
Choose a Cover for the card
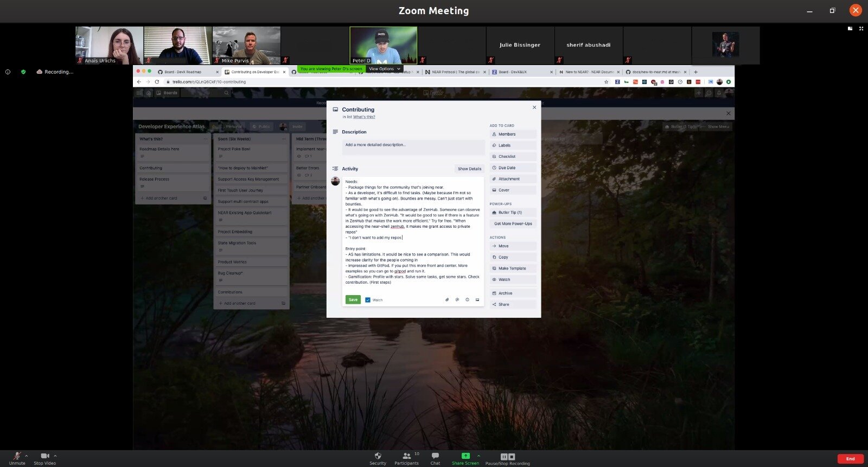click(513, 190)
